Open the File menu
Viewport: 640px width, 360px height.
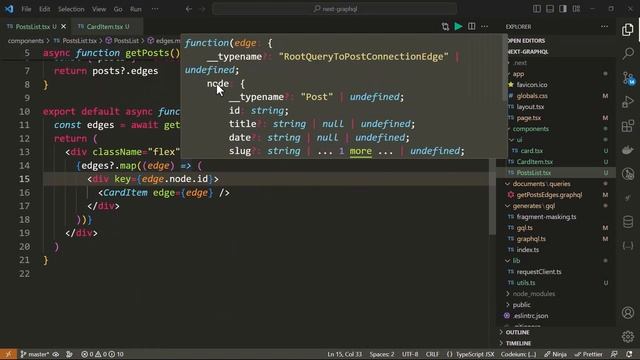pyautogui.click(x=26, y=9)
